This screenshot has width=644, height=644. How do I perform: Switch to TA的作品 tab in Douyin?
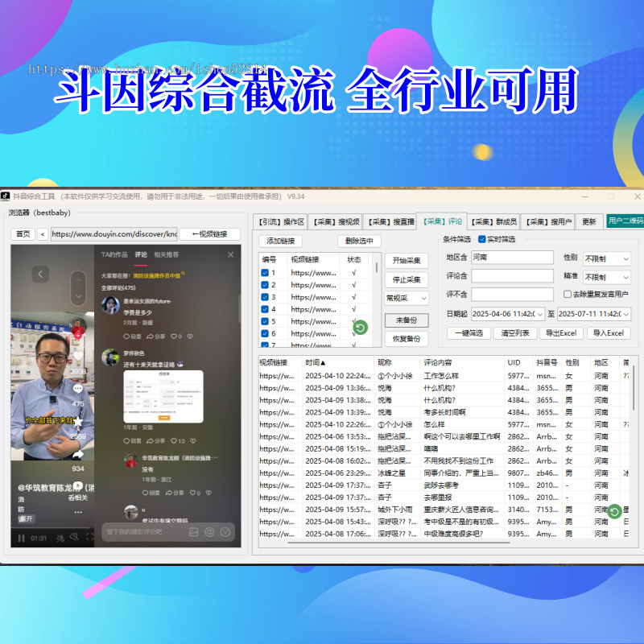click(x=114, y=254)
